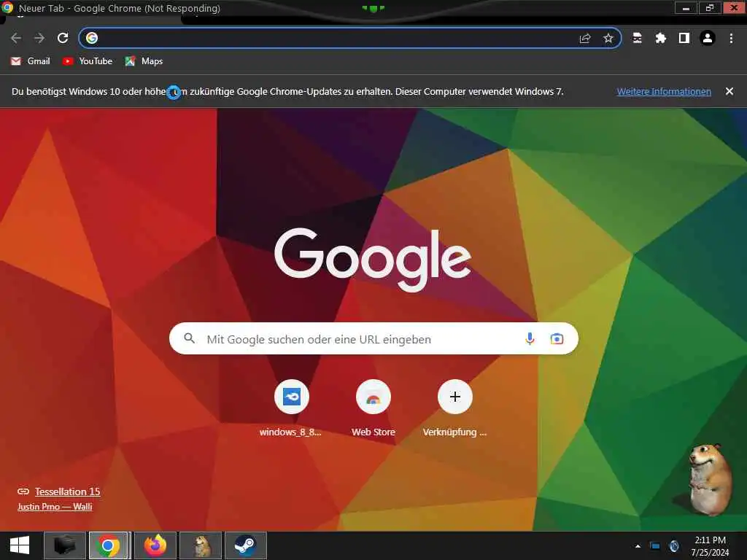The height and width of the screenshot is (560, 747).
Task: Open the Justin Prno — Walli link
Action: (55, 507)
